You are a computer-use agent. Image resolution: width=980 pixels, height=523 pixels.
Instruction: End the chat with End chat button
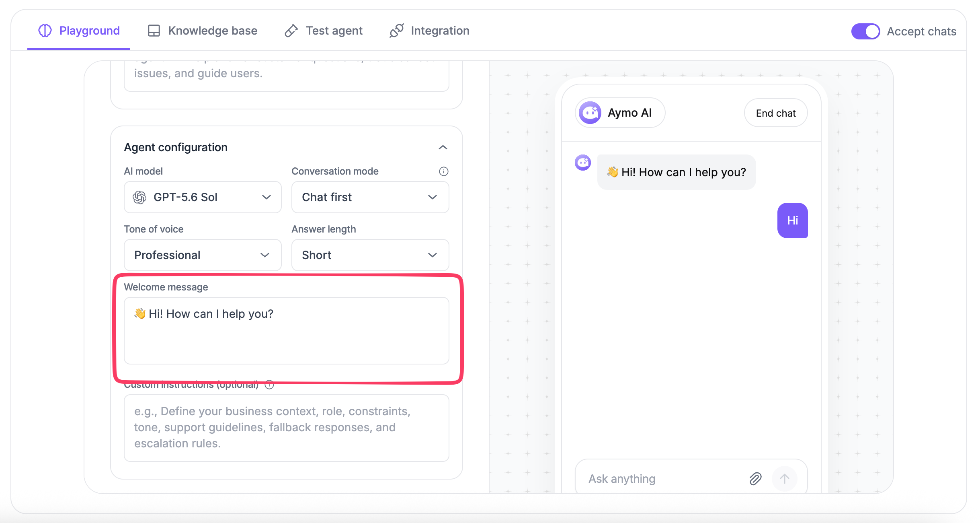776,113
